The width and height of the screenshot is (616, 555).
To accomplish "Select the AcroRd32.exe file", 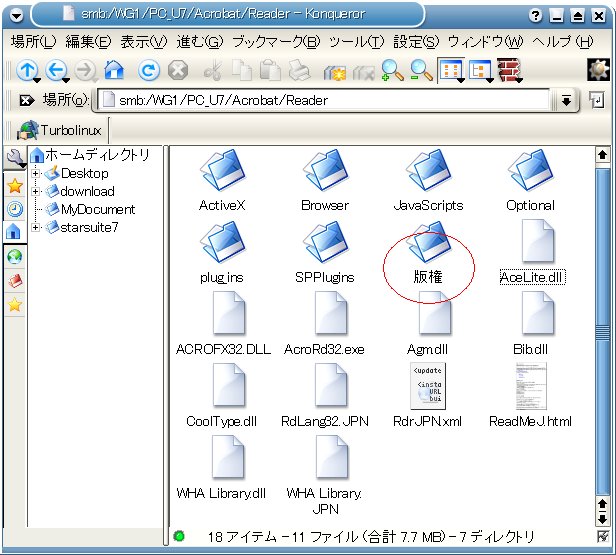I will tap(324, 324).
